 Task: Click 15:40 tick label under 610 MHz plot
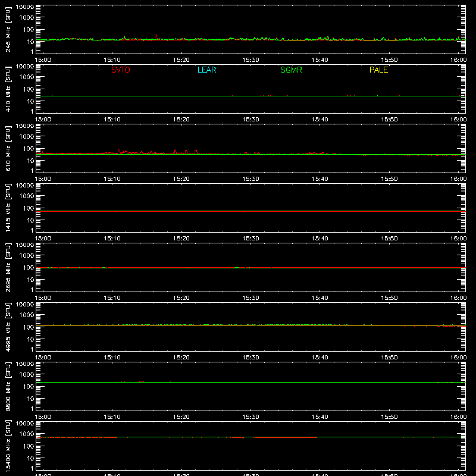tap(320, 179)
